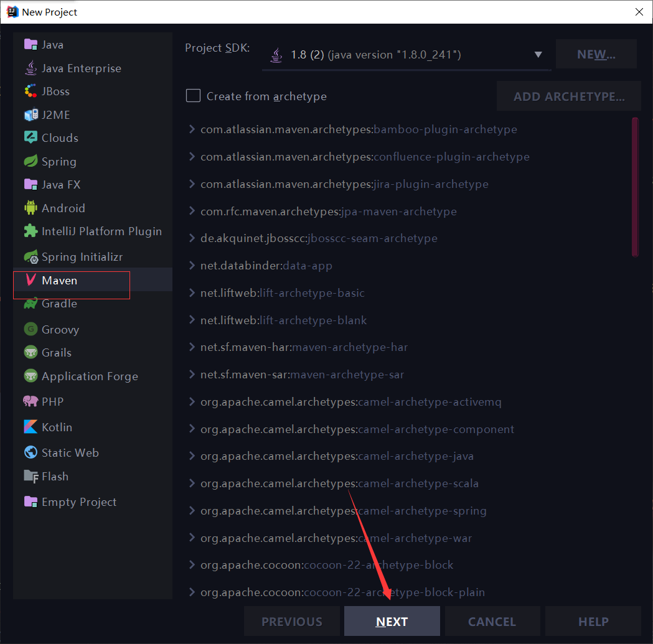Select the Spring Initializr icon

31,257
